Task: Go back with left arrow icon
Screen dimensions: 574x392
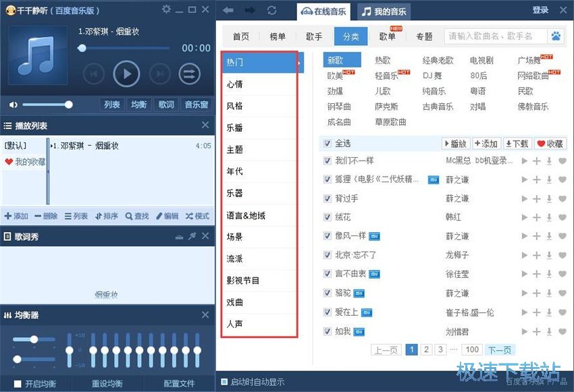Action: click(x=228, y=10)
